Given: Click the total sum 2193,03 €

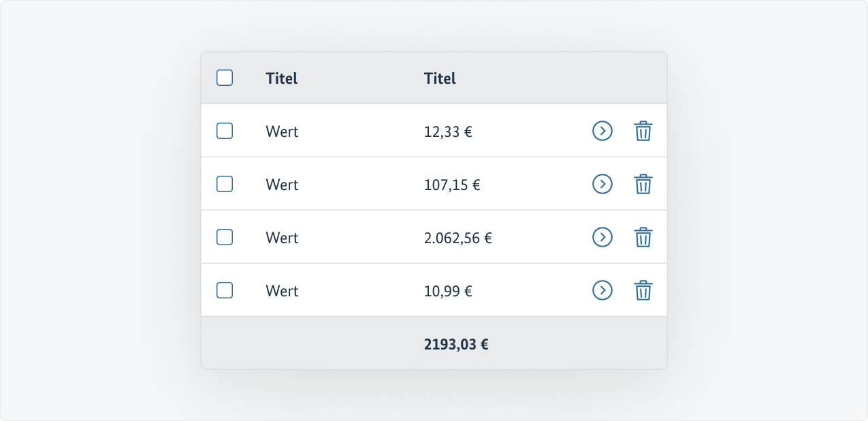Looking at the screenshot, I should [x=456, y=344].
